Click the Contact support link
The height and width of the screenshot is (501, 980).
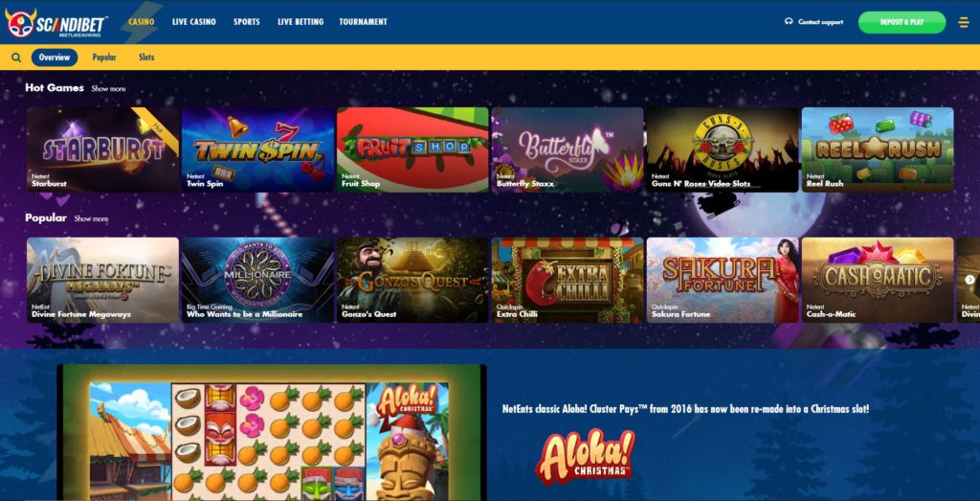[x=820, y=22]
